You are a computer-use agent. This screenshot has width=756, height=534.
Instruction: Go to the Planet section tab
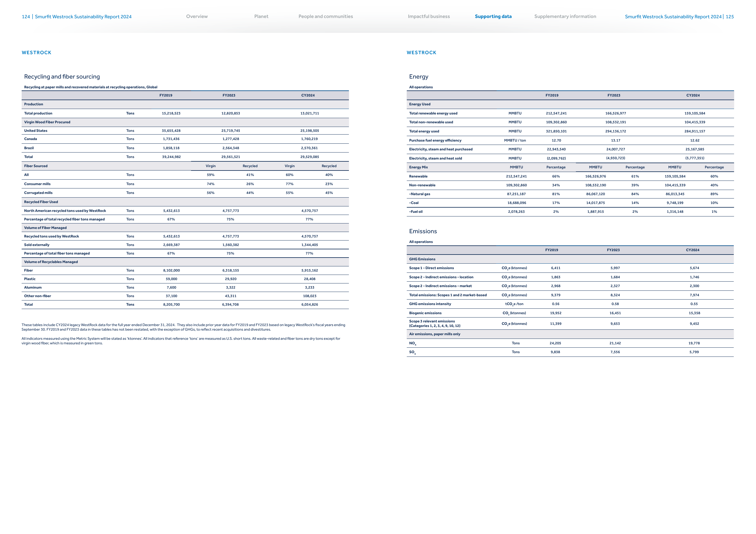[x=261, y=16]
